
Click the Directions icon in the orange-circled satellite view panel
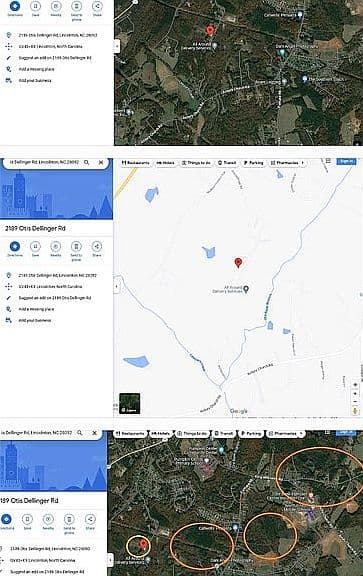pos(7,519)
